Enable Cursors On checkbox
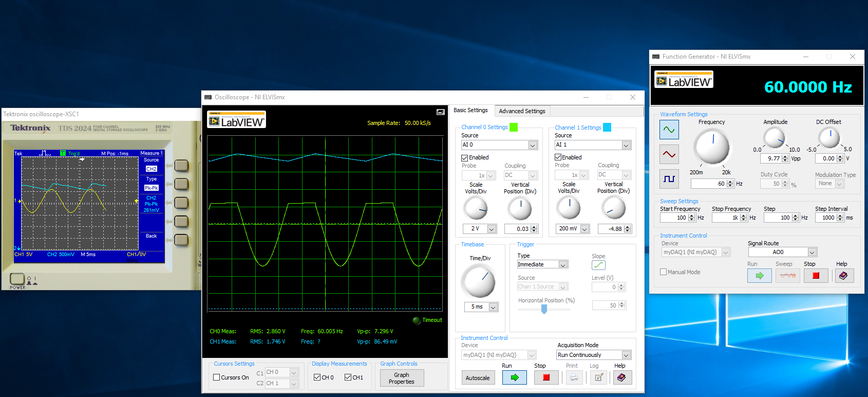 (217, 377)
